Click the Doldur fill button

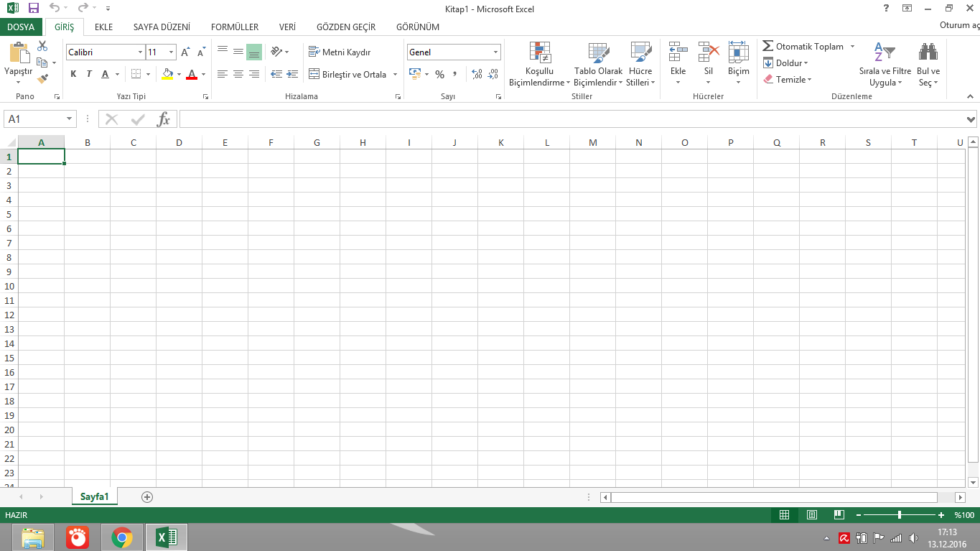pos(785,63)
